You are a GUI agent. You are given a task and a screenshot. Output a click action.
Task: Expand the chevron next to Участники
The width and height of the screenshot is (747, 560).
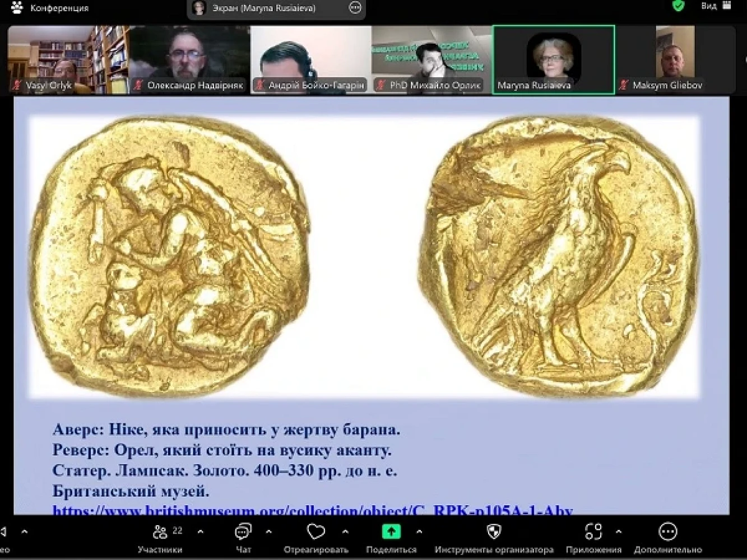point(201,531)
